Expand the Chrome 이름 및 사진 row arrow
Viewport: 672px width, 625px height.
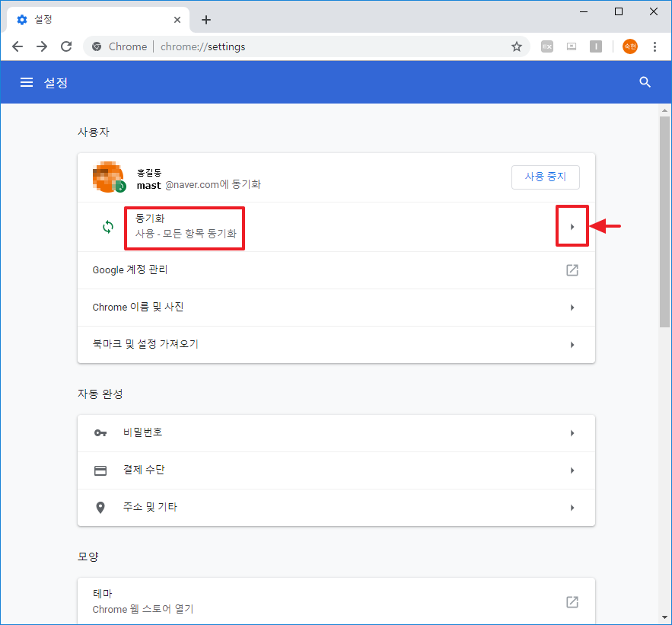click(x=572, y=308)
